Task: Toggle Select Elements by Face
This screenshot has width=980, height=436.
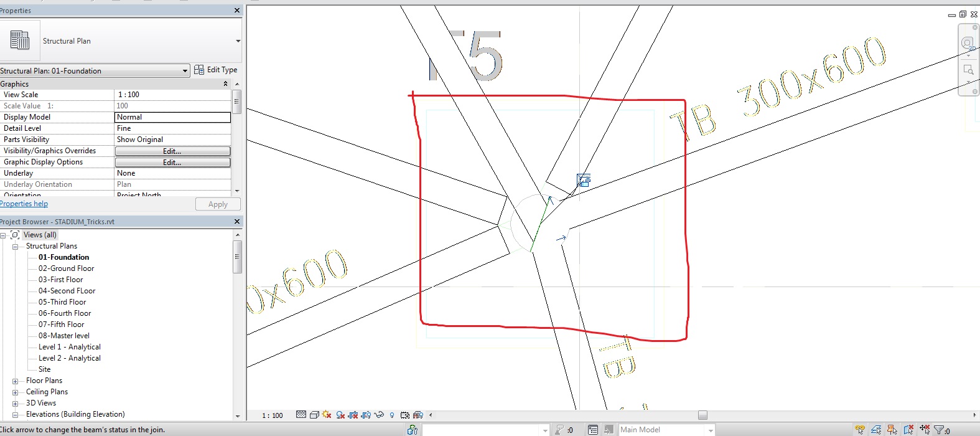Action: coord(908,430)
